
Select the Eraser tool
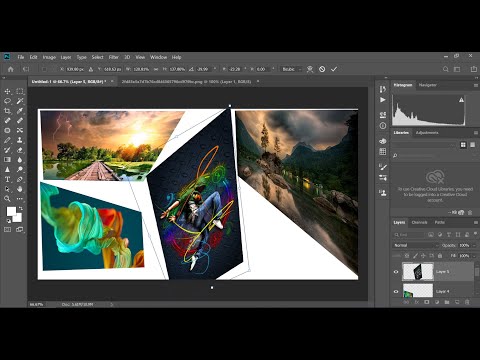click(20, 150)
